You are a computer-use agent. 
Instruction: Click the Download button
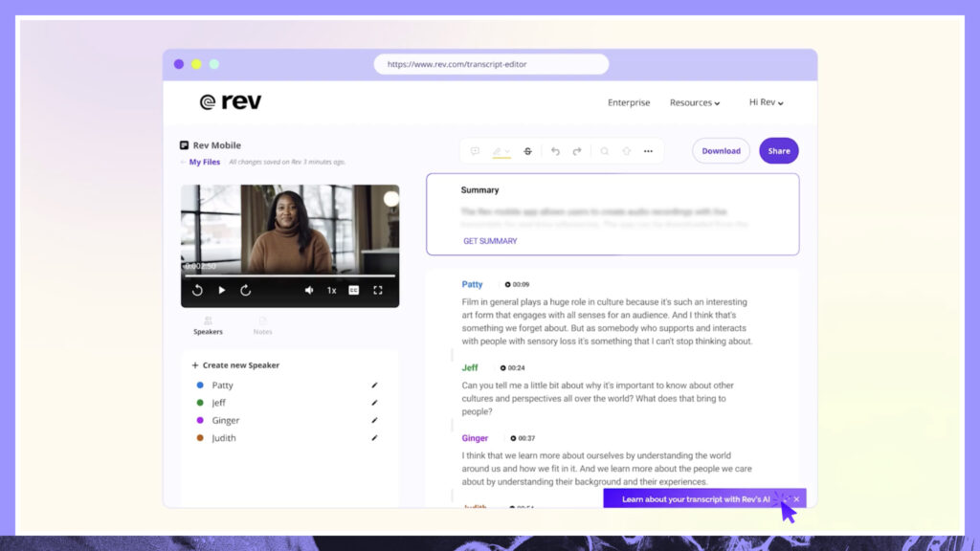721,151
